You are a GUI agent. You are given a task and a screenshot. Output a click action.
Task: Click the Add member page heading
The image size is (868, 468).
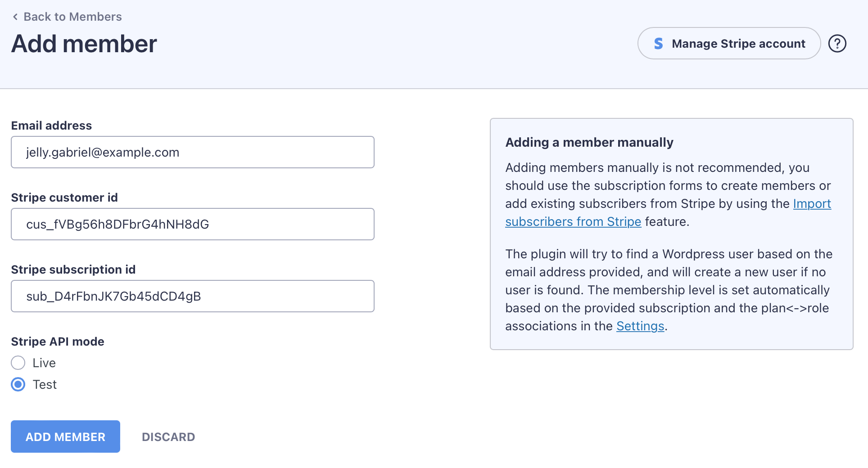(x=84, y=44)
